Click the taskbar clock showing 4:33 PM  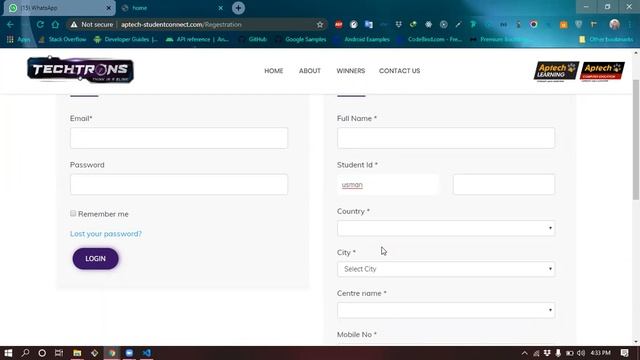click(x=600, y=353)
